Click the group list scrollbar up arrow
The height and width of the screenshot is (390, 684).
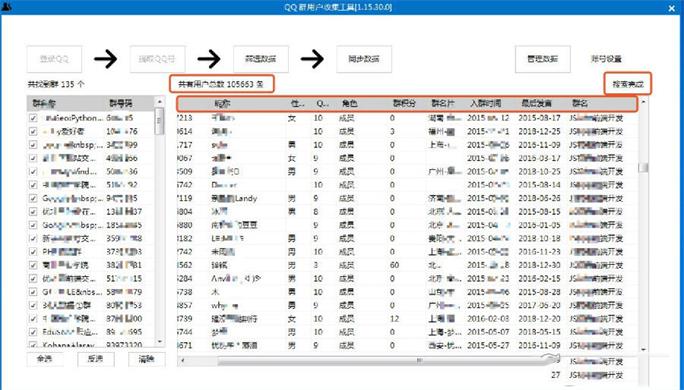pyautogui.click(x=160, y=101)
